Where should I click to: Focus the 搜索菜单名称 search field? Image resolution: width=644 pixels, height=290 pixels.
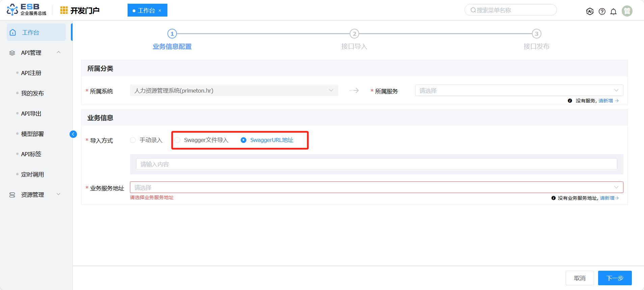(511, 10)
